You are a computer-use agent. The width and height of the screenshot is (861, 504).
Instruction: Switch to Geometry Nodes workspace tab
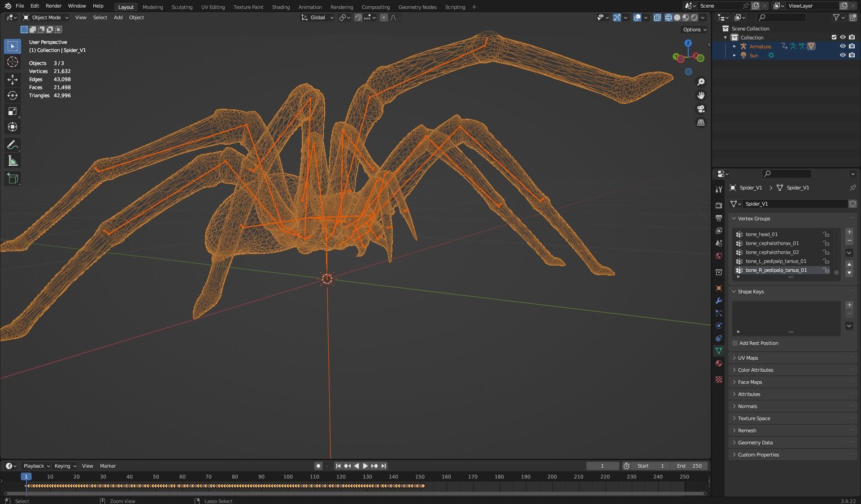pos(417,7)
